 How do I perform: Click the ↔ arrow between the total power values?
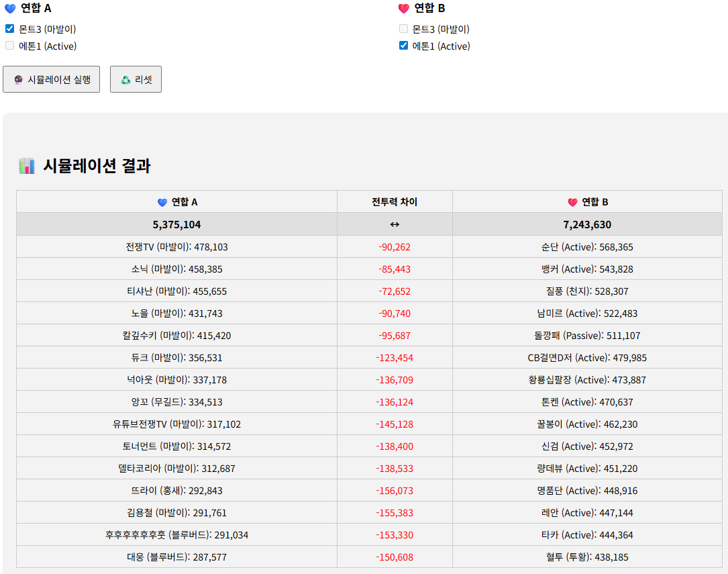[x=395, y=224]
